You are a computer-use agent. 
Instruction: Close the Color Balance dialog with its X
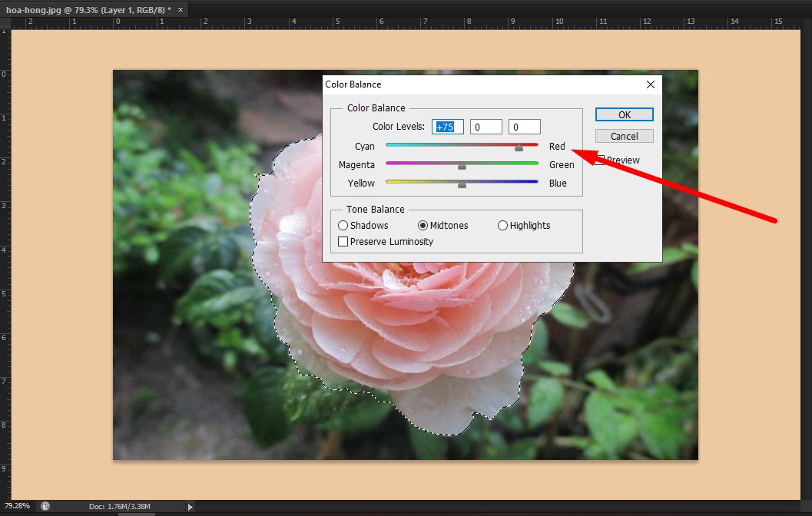click(x=651, y=84)
